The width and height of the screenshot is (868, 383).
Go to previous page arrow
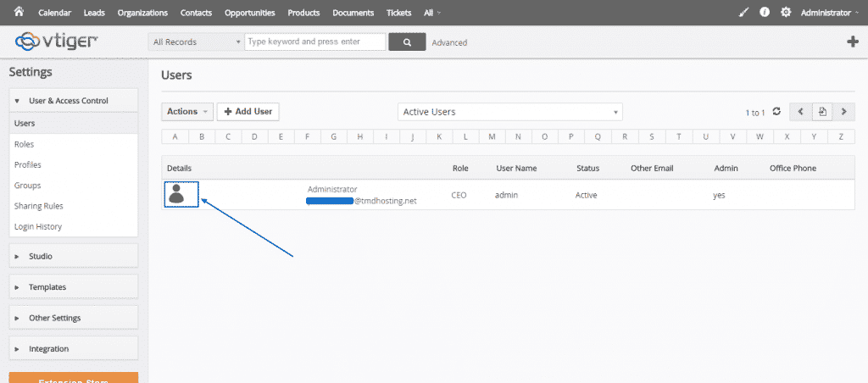tap(800, 112)
